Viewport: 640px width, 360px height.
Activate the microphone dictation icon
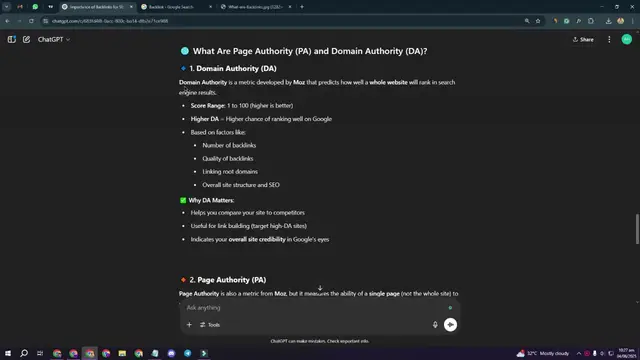click(435, 324)
